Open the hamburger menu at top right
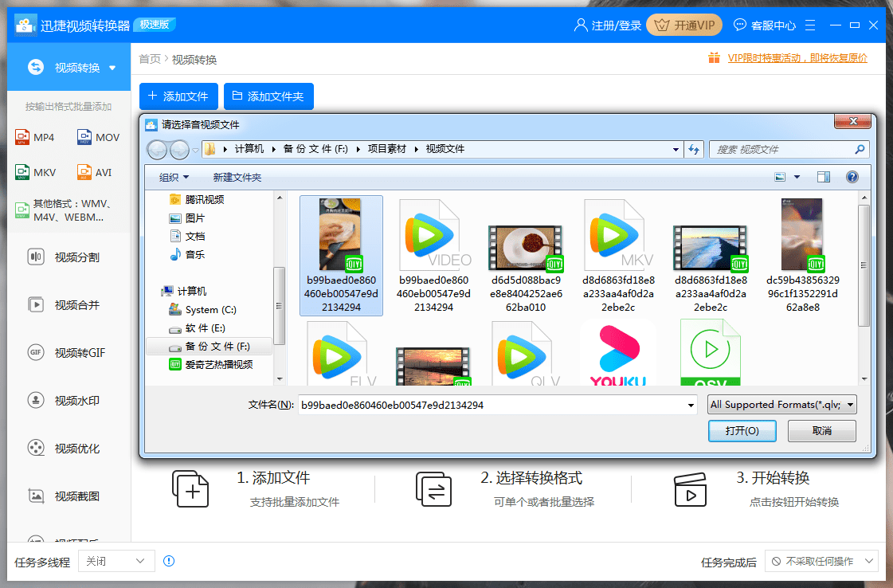 [x=810, y=25]
